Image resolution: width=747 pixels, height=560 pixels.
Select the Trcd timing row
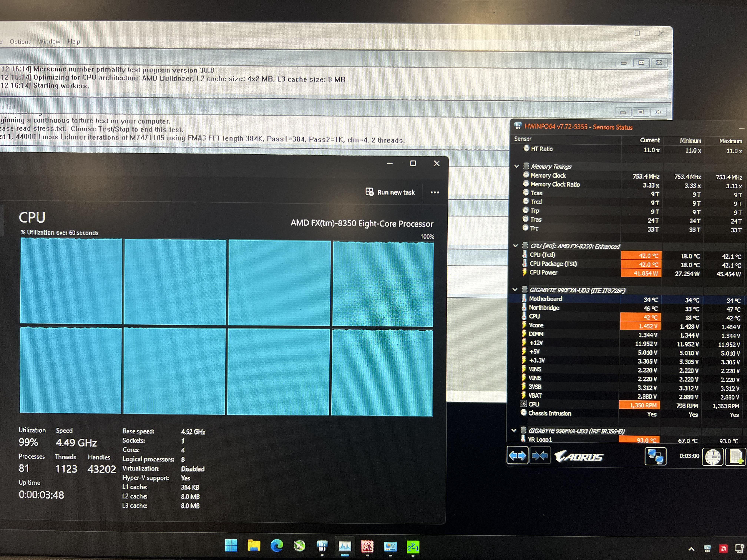pos(628,203)
